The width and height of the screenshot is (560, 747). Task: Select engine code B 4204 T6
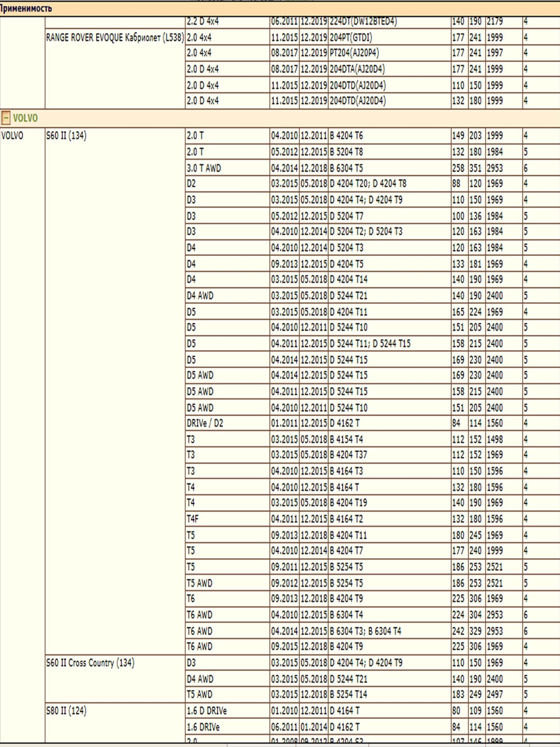tap(346, 136)
